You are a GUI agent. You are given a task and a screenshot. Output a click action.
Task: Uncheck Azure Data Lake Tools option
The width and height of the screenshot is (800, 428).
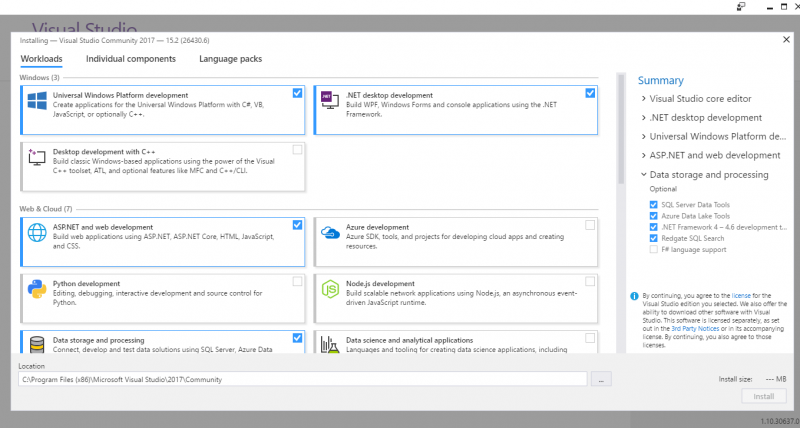coord(654,216)
